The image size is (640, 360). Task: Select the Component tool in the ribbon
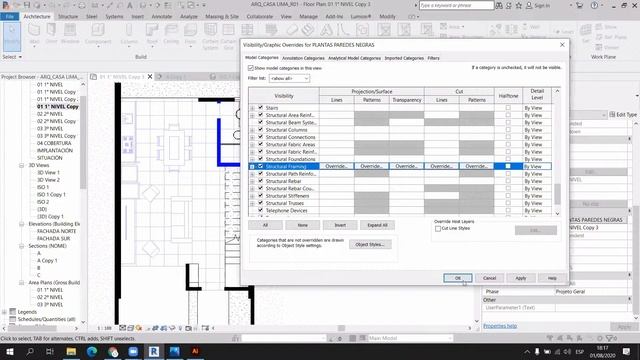98,34
